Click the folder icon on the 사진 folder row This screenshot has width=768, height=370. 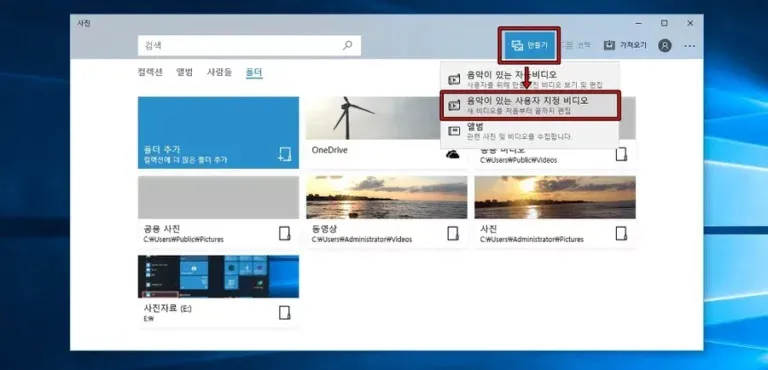coord(621,233)
